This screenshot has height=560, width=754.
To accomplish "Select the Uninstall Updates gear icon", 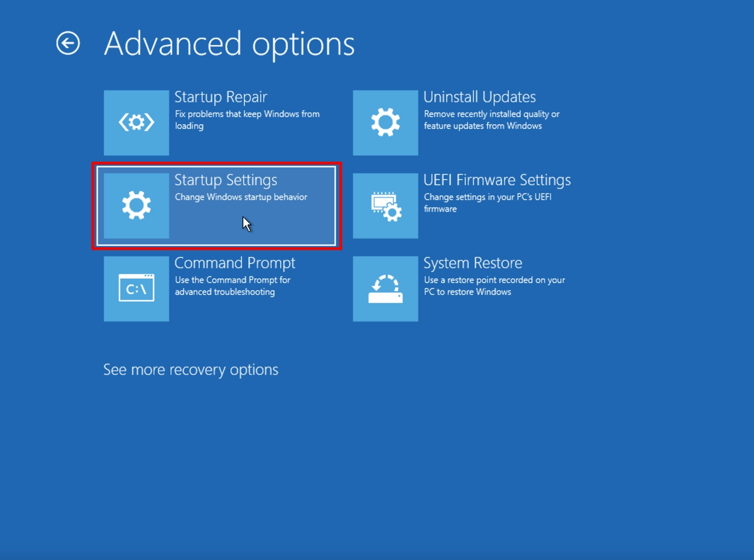I will [385, 122].
